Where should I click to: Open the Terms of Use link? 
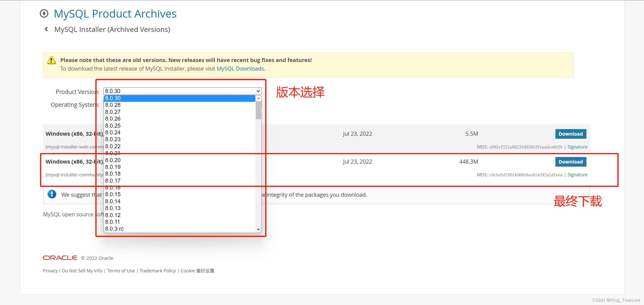(121, 271)
